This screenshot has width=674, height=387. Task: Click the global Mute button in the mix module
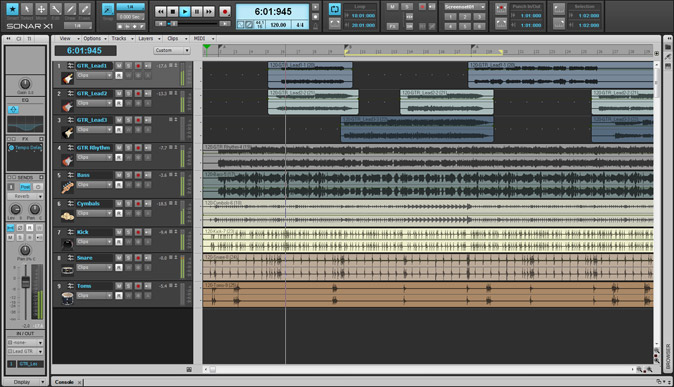392,7
